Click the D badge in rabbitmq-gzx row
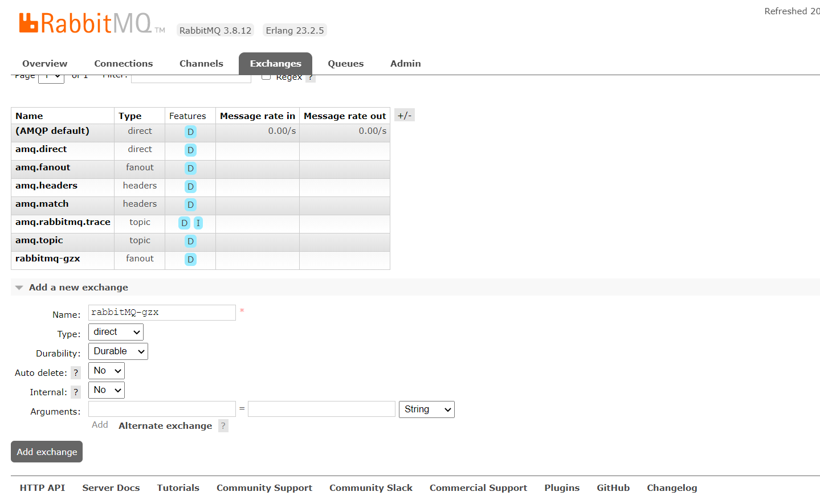This screenshot has height=504, width=820. coord(190,260)
